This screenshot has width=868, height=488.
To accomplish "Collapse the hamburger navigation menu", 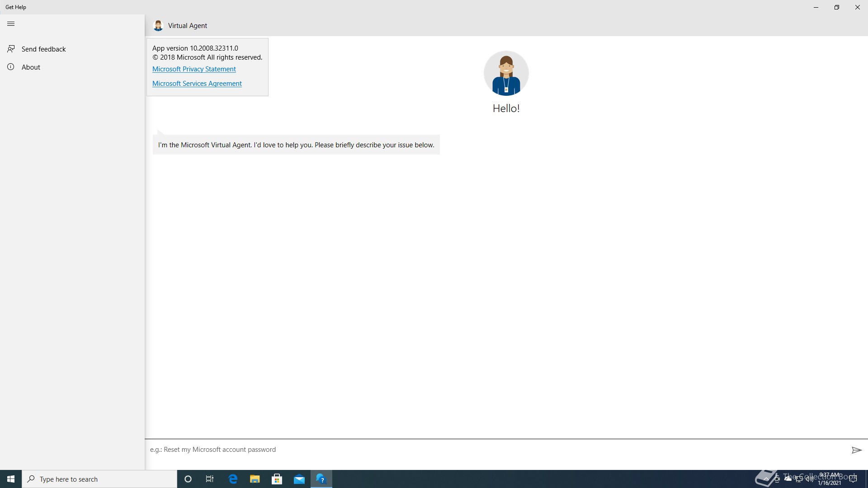I will 11,24.
